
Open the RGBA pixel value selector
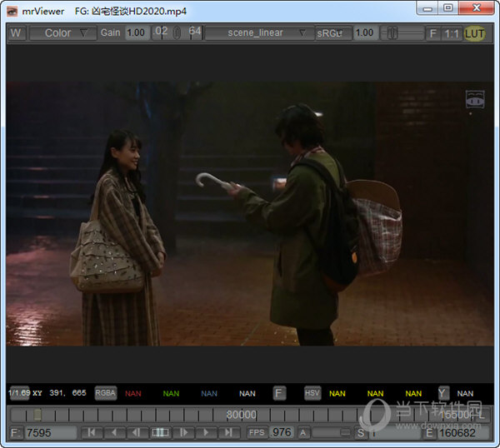[106, 393]
